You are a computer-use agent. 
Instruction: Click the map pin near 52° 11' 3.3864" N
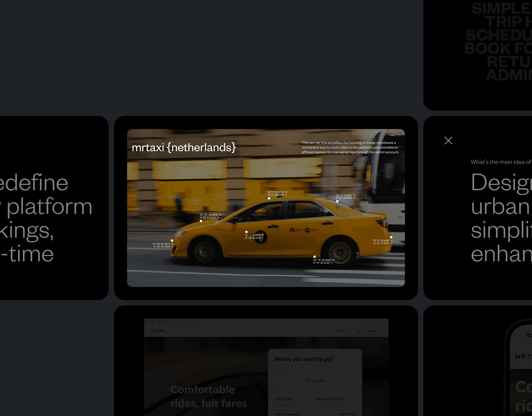pos(337,201)
